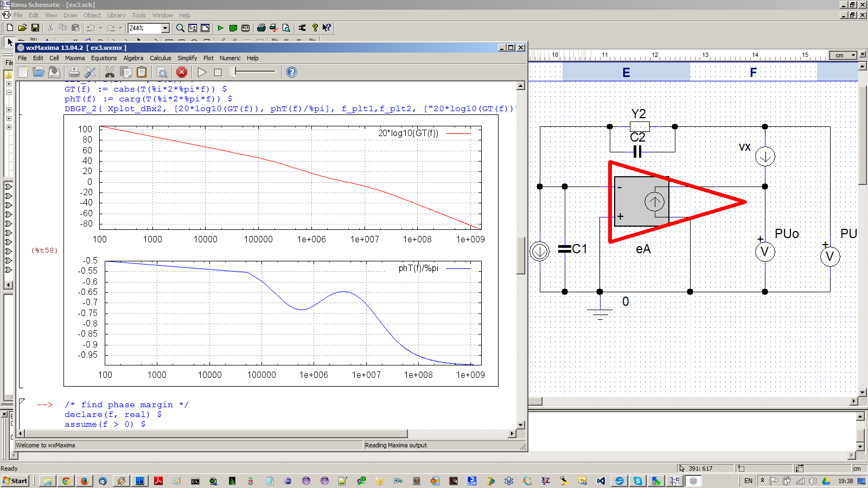Click the wxMaxima blue Help question icon

291,72
